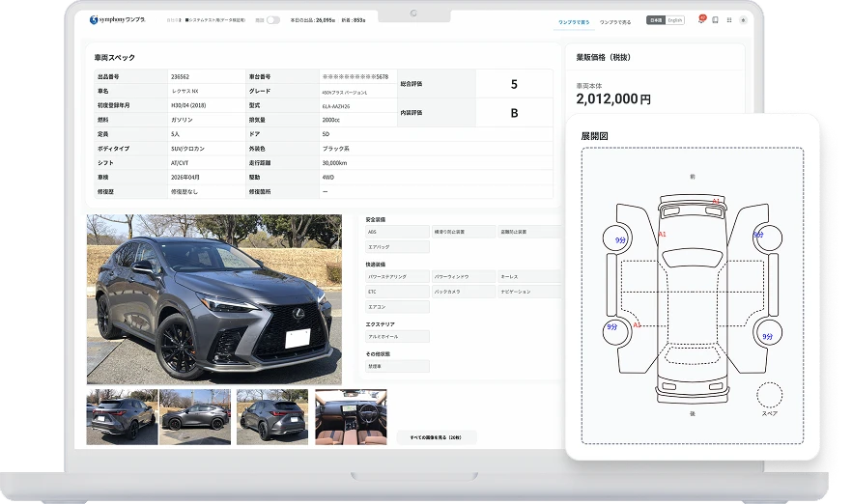
Task: Click front-left tire circle in diagram
Action: coord(617,238)
